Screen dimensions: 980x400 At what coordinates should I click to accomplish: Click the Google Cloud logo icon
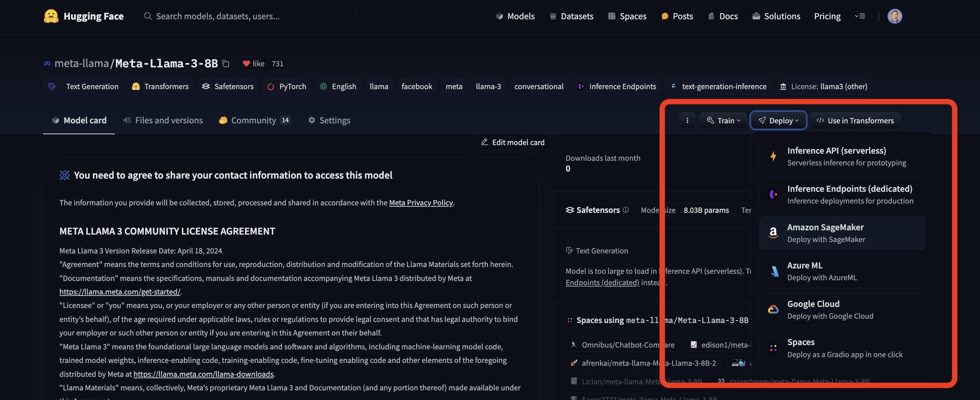(x=773, y=310)
